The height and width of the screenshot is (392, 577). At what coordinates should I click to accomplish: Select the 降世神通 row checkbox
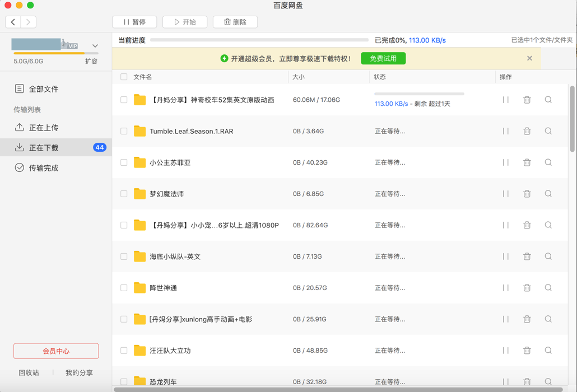click(124, 288)
